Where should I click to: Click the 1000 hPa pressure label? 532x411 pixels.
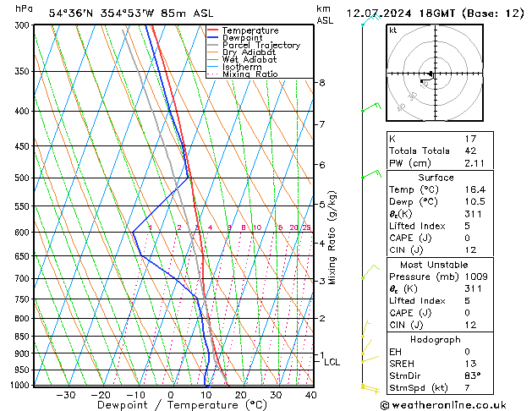pos(21,385)
